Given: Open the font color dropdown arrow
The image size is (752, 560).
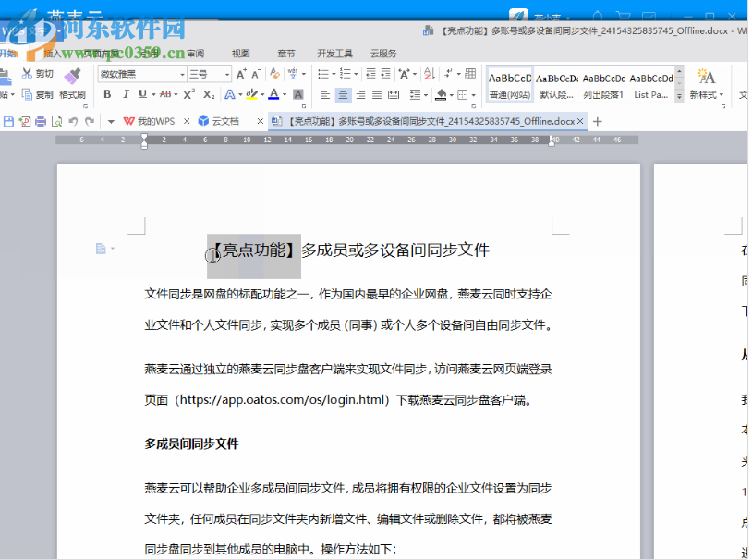Looking at the screenshot, I should (283, 95).
